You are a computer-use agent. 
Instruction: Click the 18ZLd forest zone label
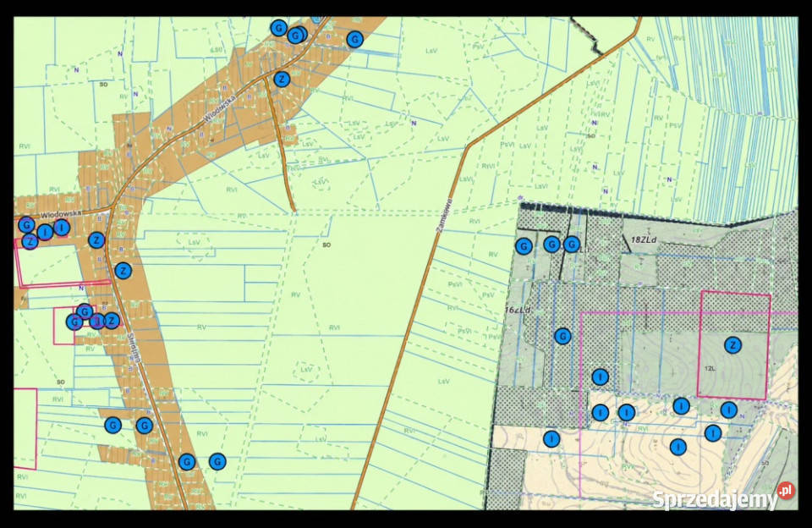point(644,240)
